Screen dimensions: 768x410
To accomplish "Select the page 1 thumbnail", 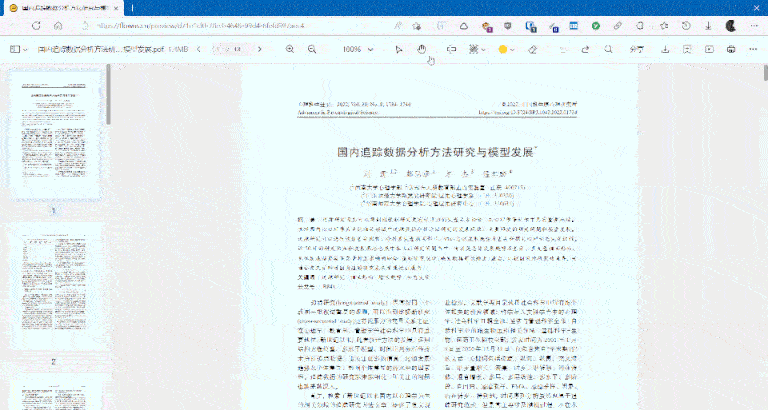I will click(x=54, y=135).
